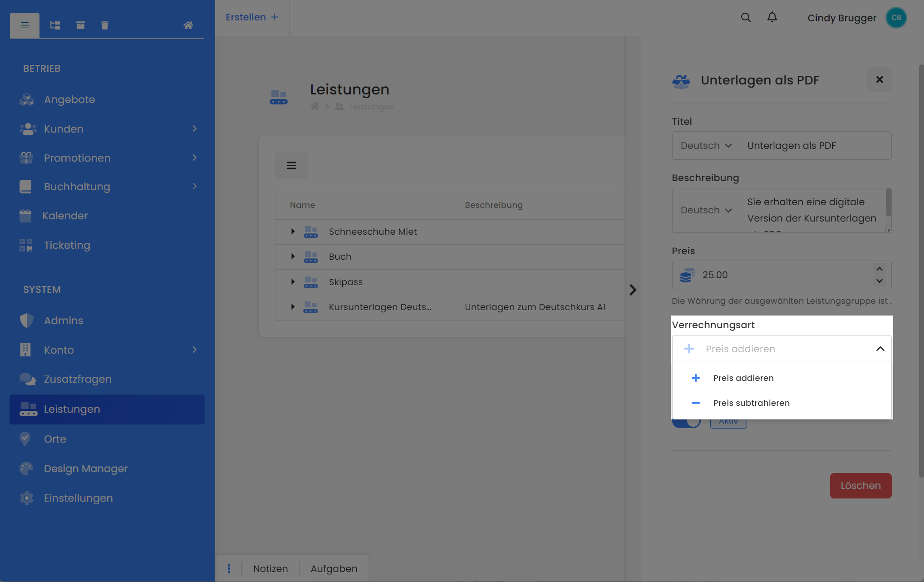Open the list hamburger menu above table
This screenshot has width=924, height=582.
291,166
